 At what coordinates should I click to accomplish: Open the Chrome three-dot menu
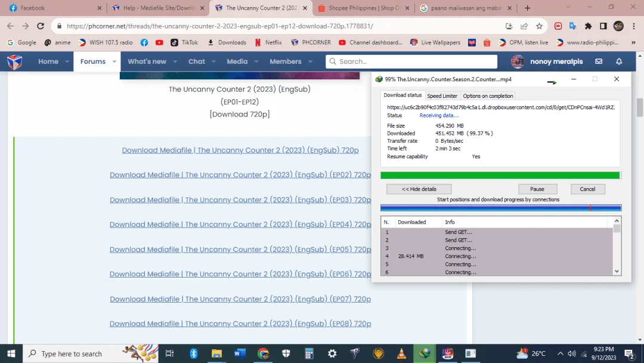click(634, 26)
